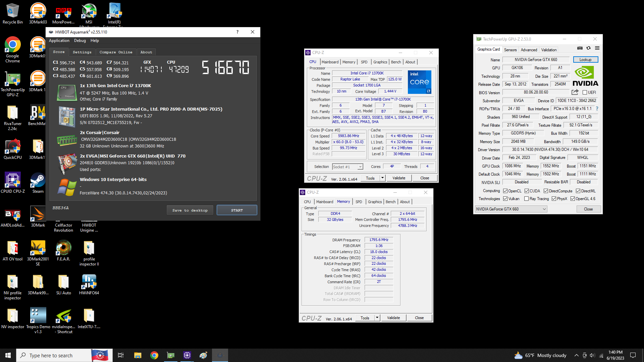
Task: Click the Lookup button in GPU-Z
Action: (585, 60)
